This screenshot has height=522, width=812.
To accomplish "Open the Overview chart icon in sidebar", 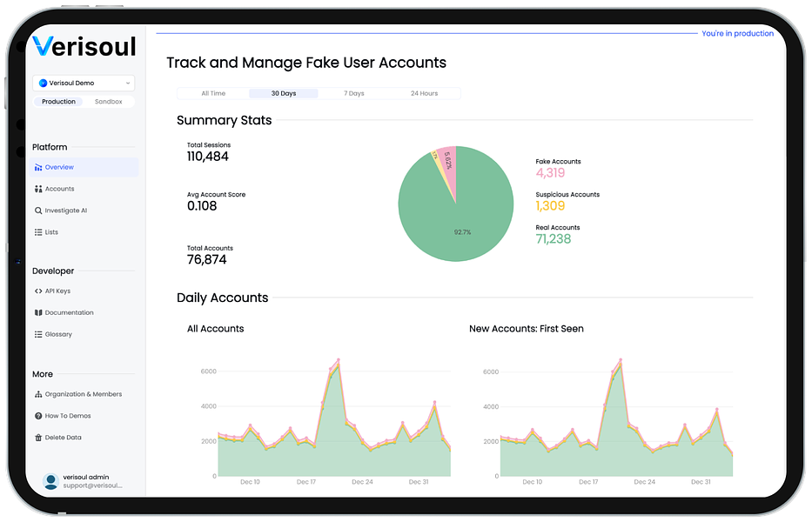I will 38,167.
